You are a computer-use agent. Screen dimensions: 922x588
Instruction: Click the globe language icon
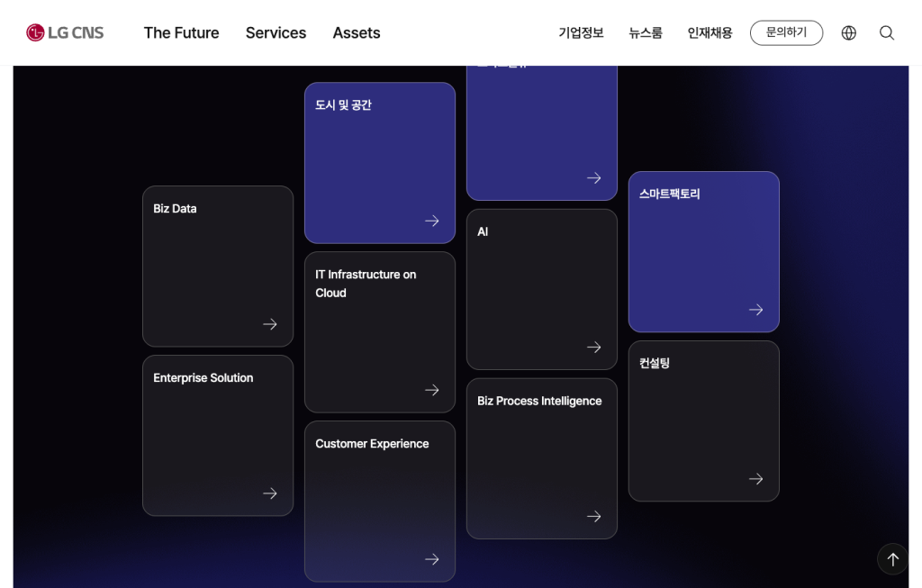[849, 32]
